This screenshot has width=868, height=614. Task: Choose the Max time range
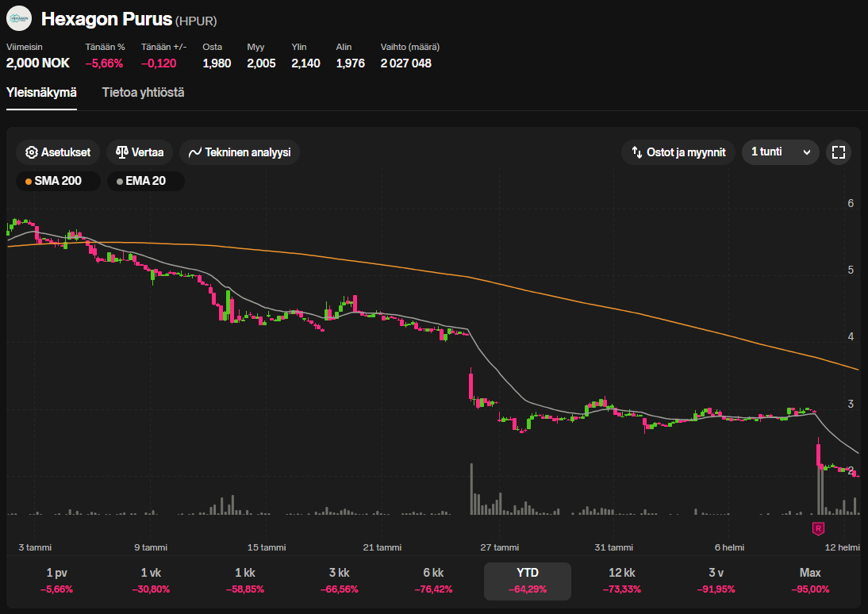[x=810, y=581]
